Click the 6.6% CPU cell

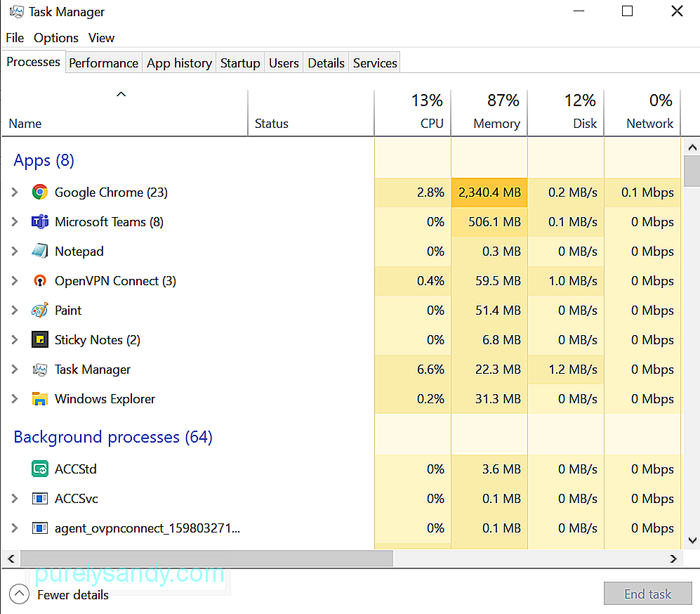tap(413, 370)
